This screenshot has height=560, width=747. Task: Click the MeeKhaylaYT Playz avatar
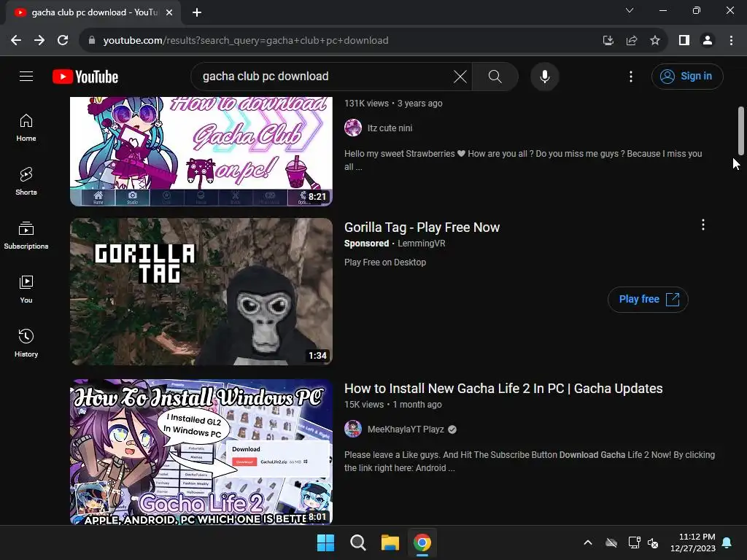point(353,429)
